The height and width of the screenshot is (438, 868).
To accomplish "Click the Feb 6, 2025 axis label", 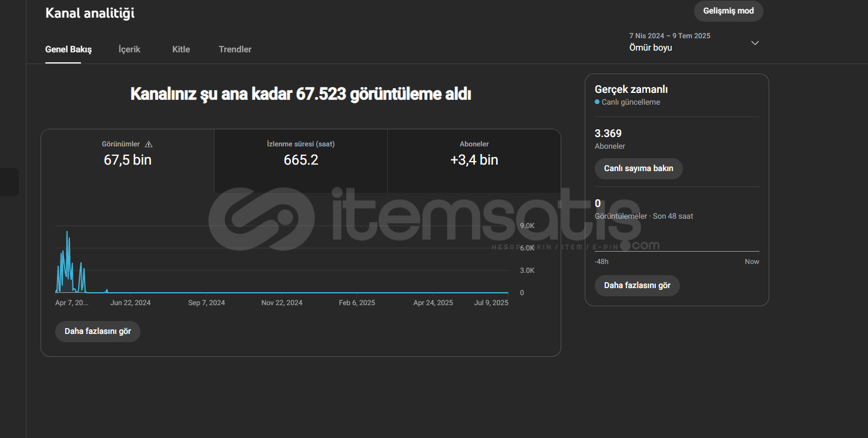I will pyautogui.click(x=357, y=303).
